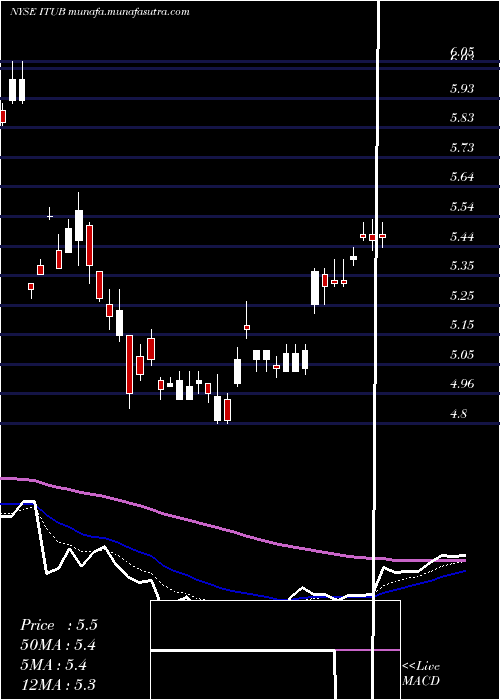Viewport: 500px width, 700px height.
Task: Click the 'Price : 5.5' readout
Action: [58, 625]
